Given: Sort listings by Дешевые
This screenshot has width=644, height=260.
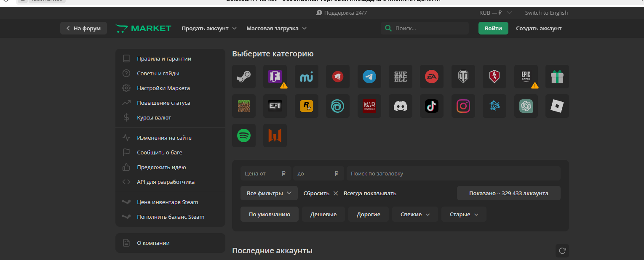Looking at the screenshot, I should click(x=323, y=214).
